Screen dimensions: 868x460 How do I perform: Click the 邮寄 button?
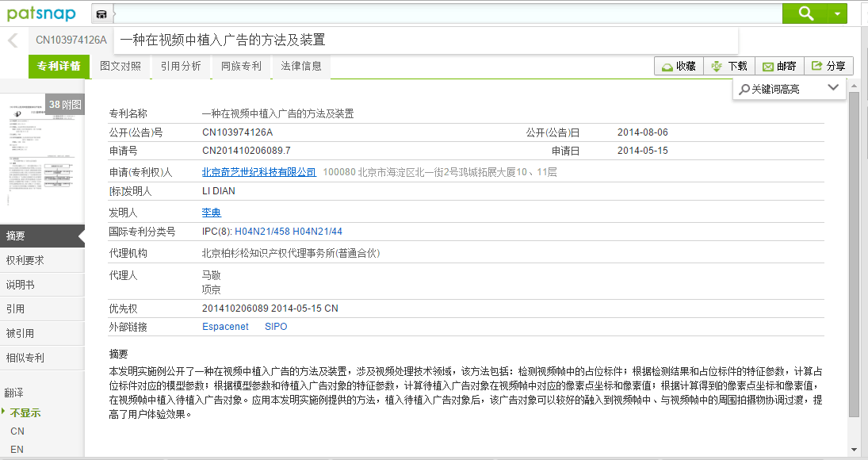(x=779, y=67)
